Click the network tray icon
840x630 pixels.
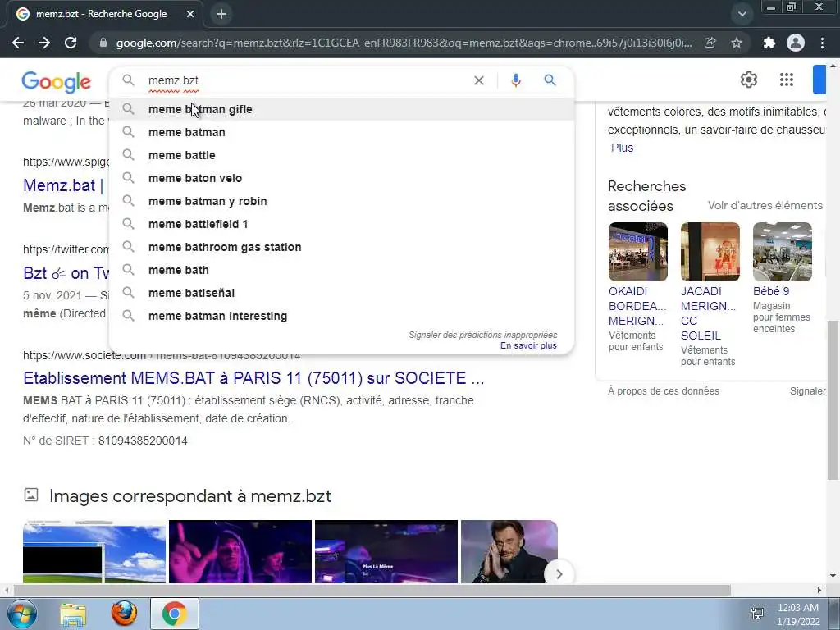pyautogui.click(x=757, y=614)
